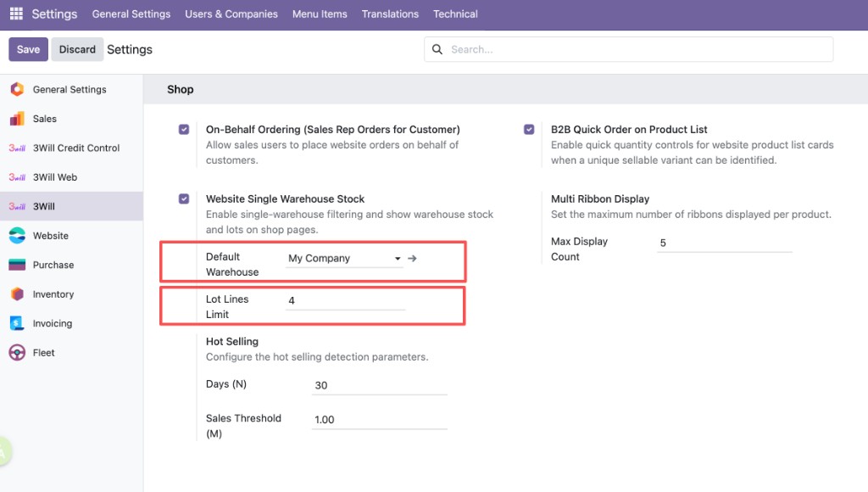Viewport: 868px width, 492px height.
Task: Click the 3Will Web logo icon
Action: [x=17, y=177]
